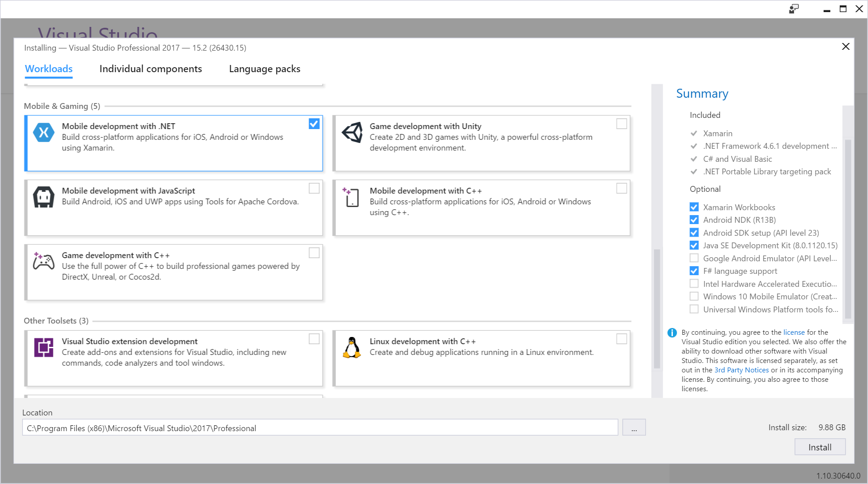Click the Xamarin icon for Mobile .NET workload

(x=44, y=132)
